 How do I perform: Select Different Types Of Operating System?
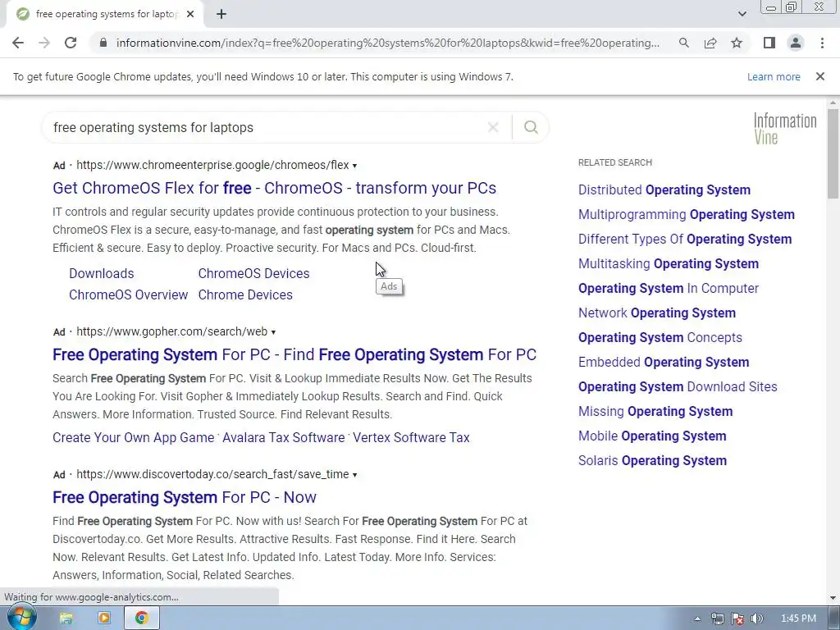click(685, 240)
